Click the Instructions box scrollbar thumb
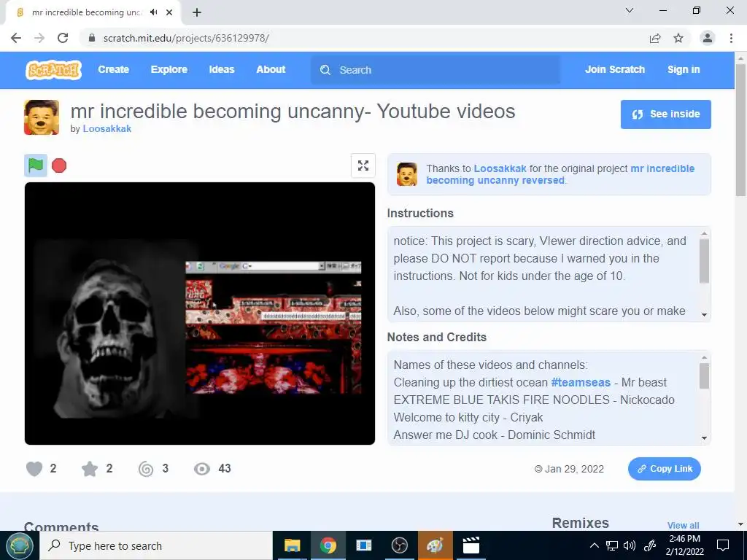The image size is (747, 560). pos(704,261)
